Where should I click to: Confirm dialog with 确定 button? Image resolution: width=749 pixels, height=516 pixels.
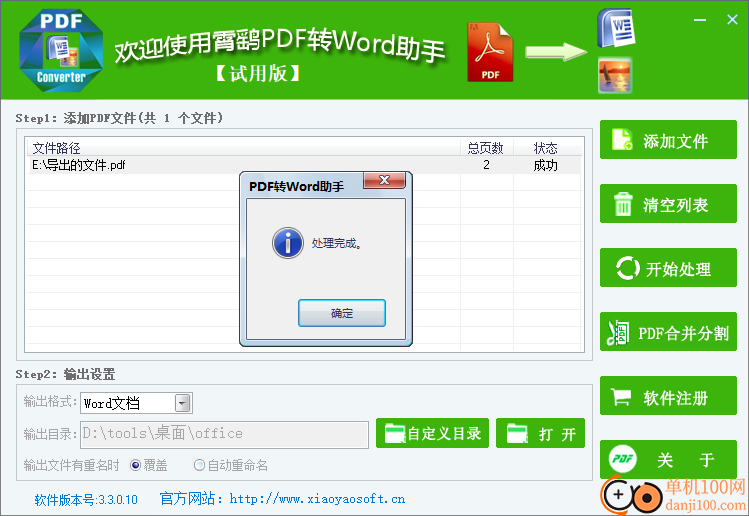pyautogui.click(x=342, y=313)
